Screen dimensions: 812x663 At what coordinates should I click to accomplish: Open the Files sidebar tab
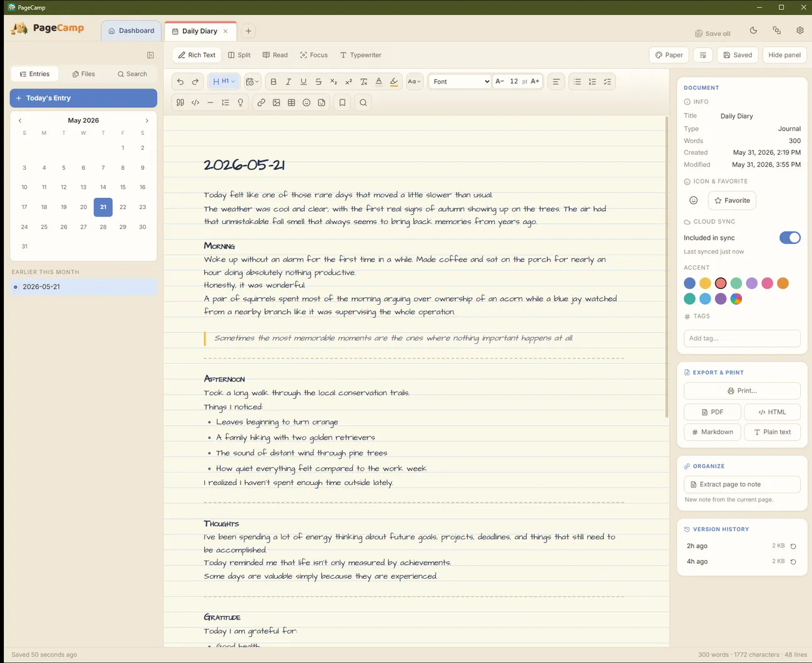coord(84,74)
